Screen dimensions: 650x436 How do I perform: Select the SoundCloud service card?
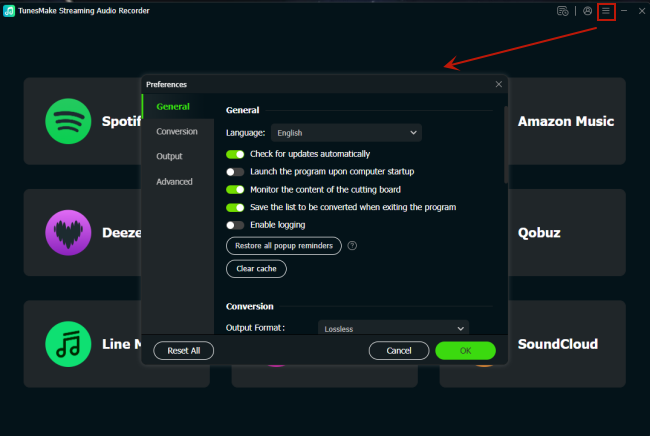click(x=567, y=344)
